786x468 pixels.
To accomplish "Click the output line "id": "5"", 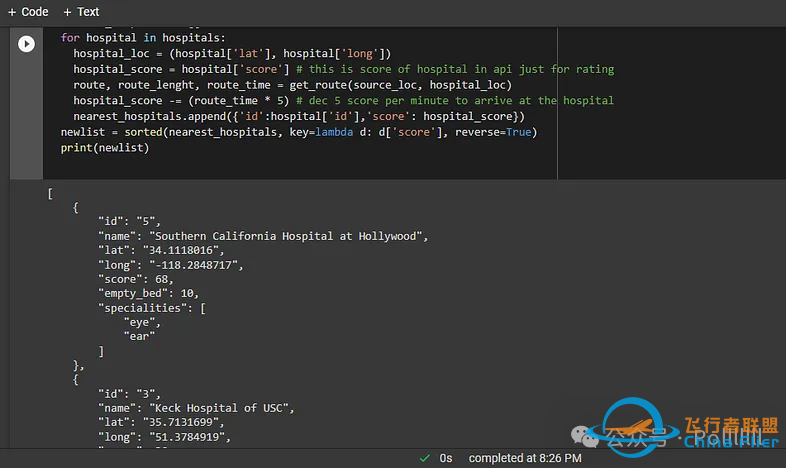I will tap(129, 221).
